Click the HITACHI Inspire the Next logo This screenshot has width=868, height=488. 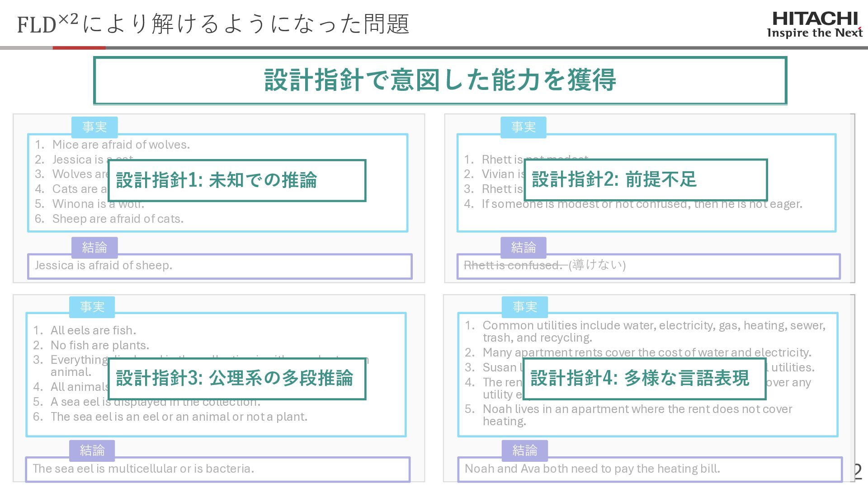pos(814,25)
